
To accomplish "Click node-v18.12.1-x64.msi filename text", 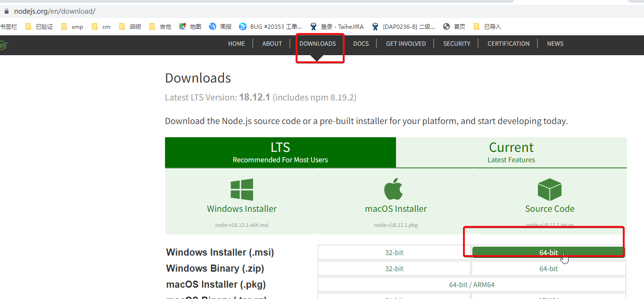I will point(242,225).
